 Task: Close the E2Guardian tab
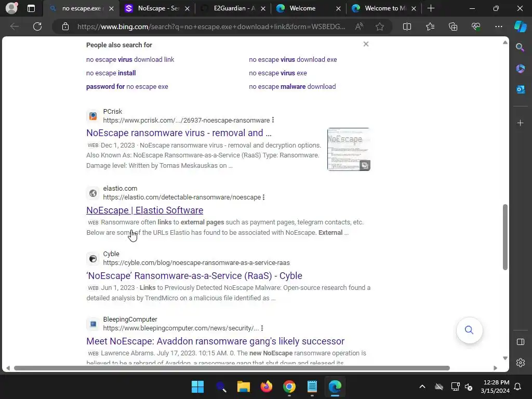click(x=263, y=8)
